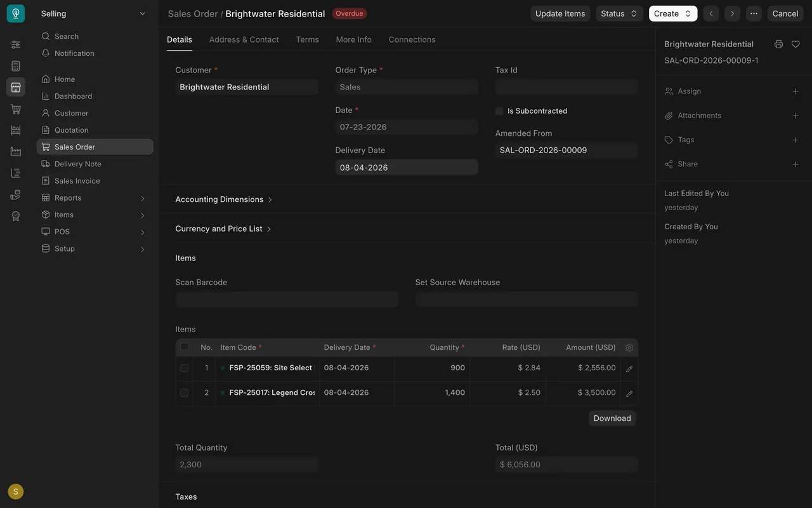Switch to Address & Contact tab

pos(244,39)
